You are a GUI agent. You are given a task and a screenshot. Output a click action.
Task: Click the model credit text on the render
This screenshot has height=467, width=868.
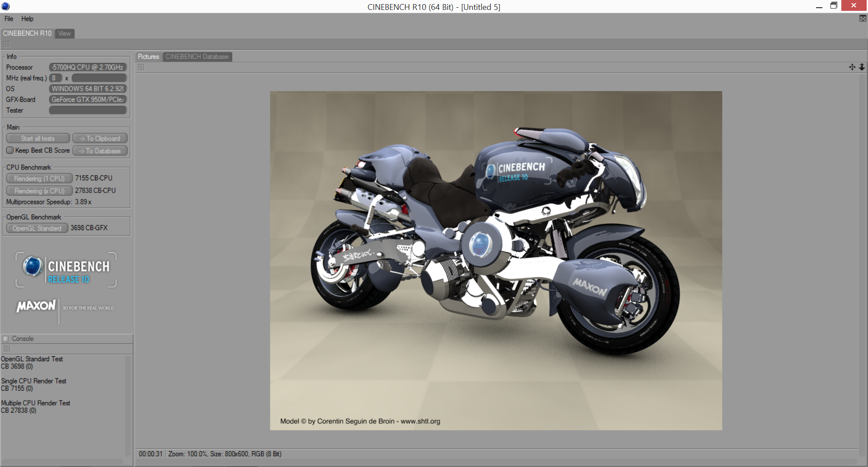click(360, 421)
